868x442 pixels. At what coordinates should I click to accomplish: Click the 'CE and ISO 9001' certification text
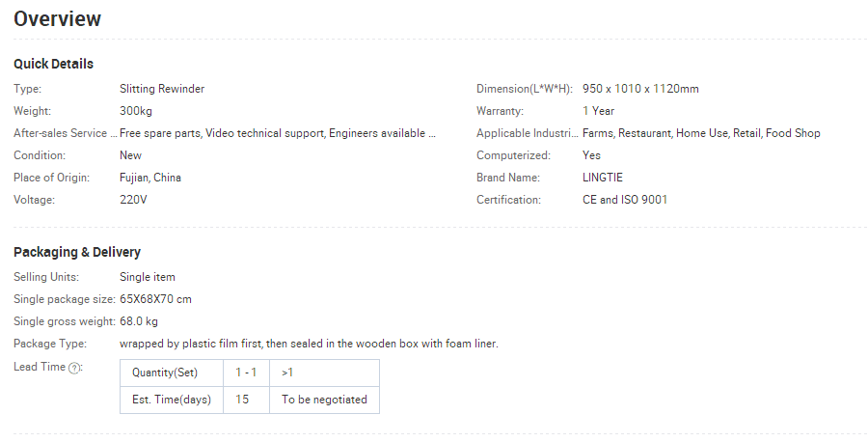coord(625,200)
